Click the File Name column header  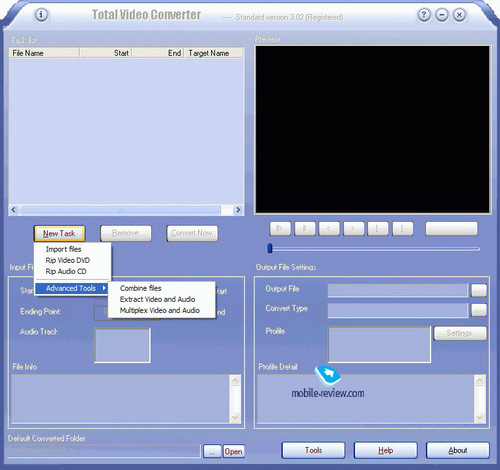(44, 53)
